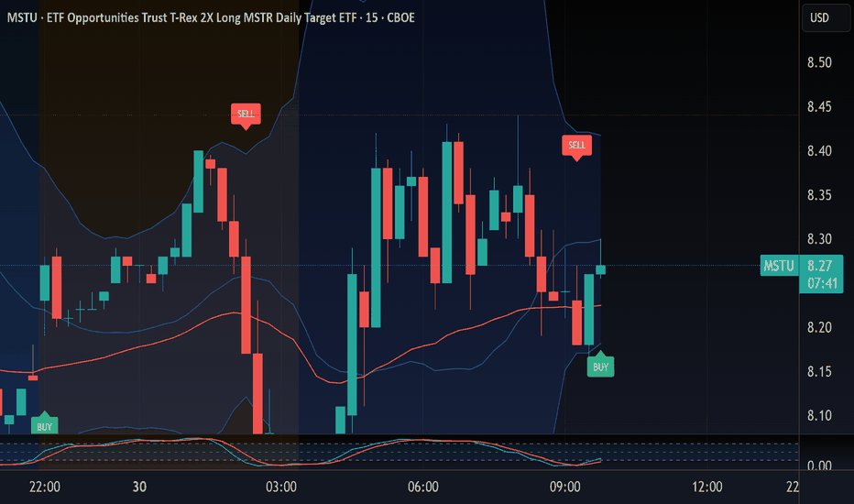Click the 22:00 time axis label
This screenshot has height=504, width=854.
click(x=45, y=487)
